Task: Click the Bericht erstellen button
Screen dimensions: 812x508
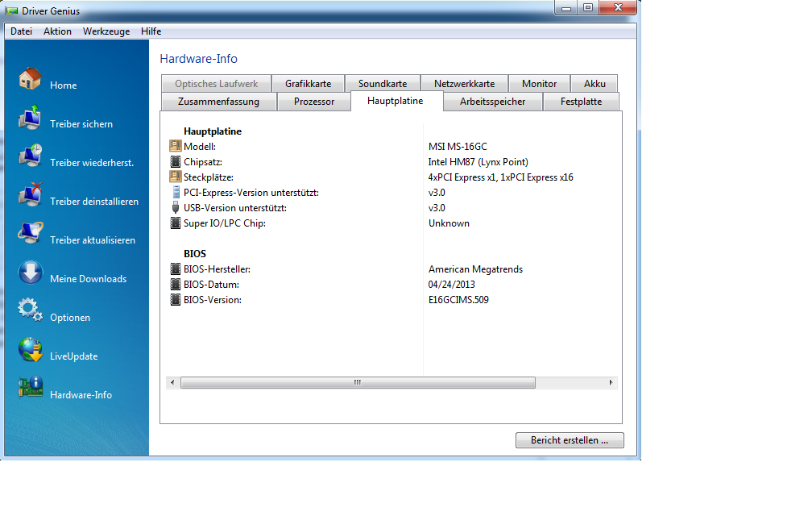Action: pyautogui.click(x=570, y=440)
